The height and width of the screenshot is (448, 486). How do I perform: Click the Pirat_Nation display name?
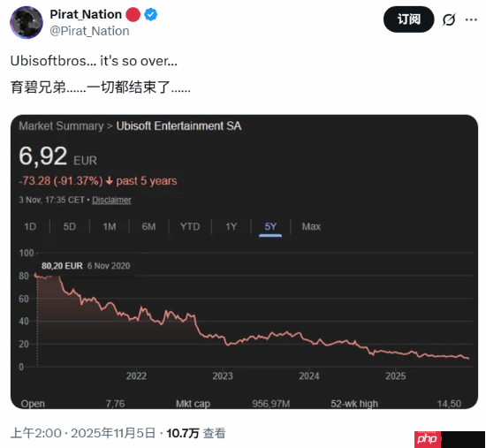click(86, 14)
